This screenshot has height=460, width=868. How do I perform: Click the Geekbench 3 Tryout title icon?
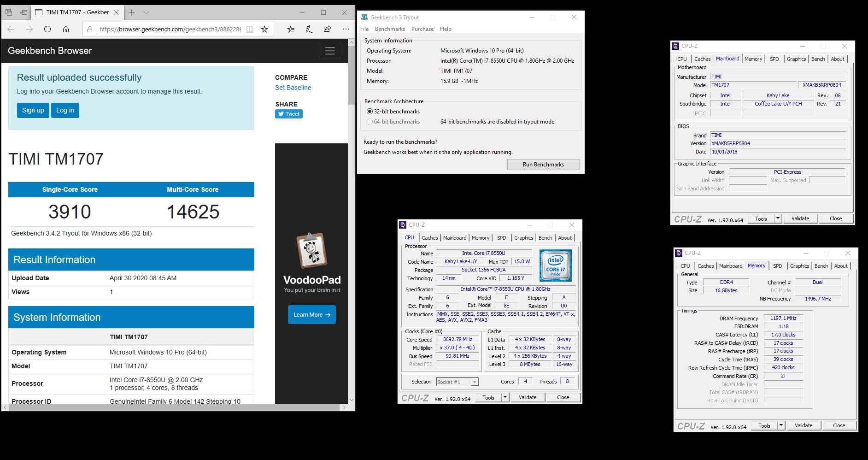coord(364,17)
